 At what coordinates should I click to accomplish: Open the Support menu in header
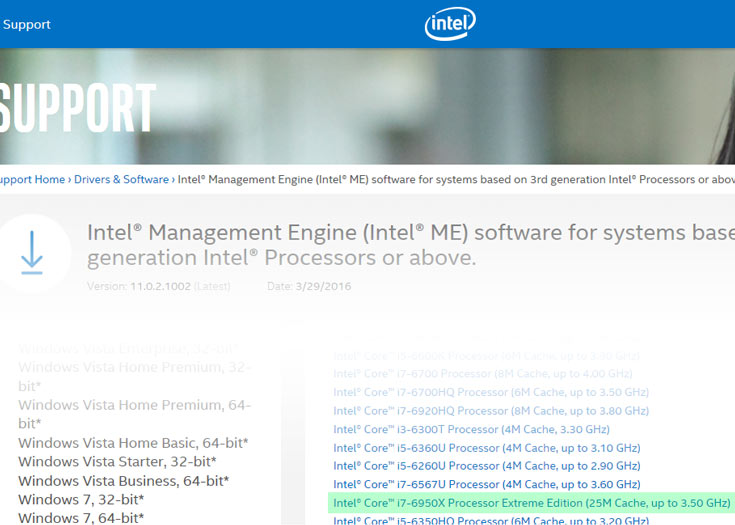[x=26, y=24]
